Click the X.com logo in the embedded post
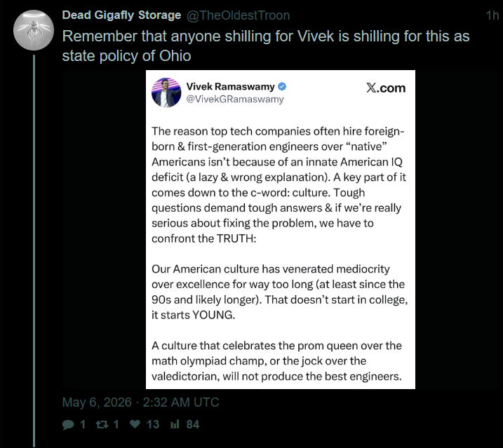 [386, 88]
